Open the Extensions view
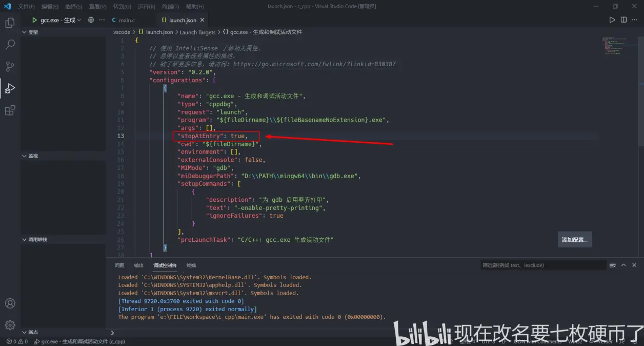The width and height of the screenshot is (644, 346). point(10,110)
